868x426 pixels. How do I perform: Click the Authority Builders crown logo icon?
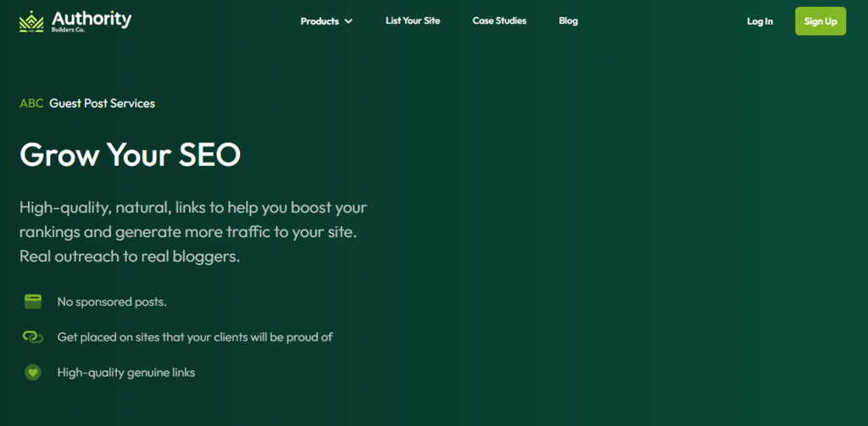click(x=31, y=21)
